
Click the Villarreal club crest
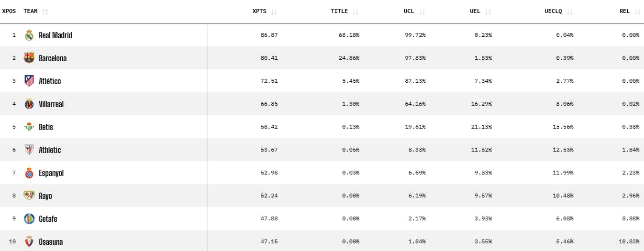click(x=29, y=104)
